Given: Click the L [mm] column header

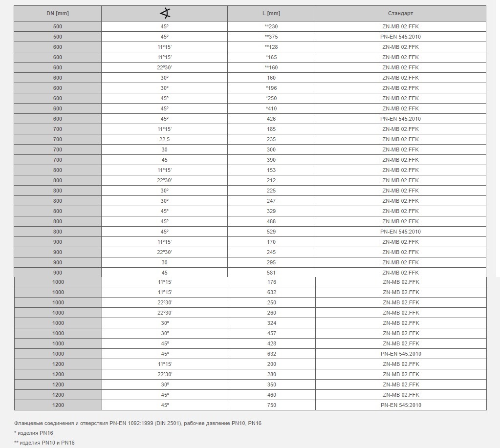Looking at the screenshot, I should pos(271,13).
